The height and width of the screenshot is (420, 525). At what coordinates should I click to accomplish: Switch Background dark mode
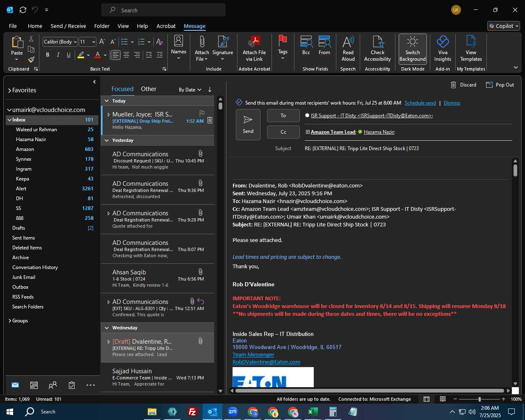pyautogui.click(x=413, y=48)
